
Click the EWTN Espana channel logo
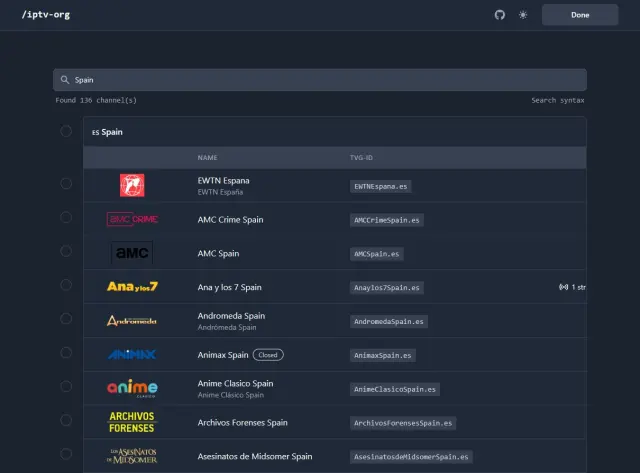(132, 185)
